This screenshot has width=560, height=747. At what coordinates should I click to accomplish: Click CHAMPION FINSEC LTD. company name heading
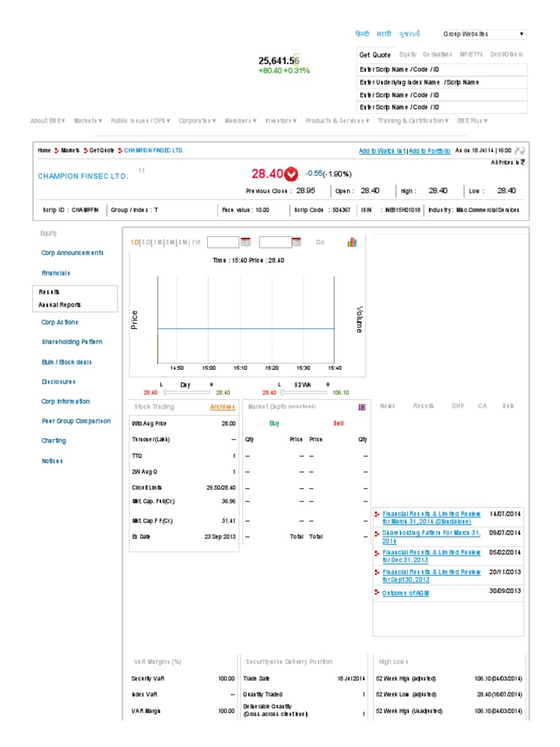click(x=83, y=176)
